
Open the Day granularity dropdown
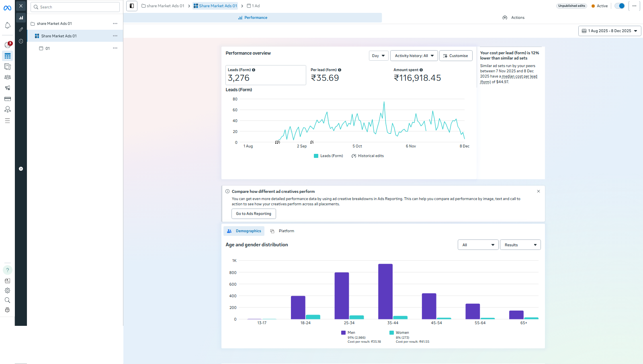(378, 56)
